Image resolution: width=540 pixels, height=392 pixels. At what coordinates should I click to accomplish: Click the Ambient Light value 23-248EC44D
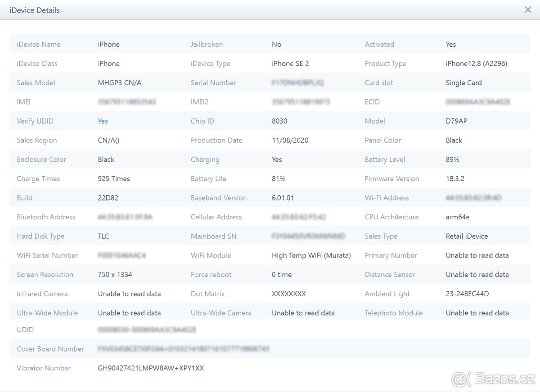[467, 294]
